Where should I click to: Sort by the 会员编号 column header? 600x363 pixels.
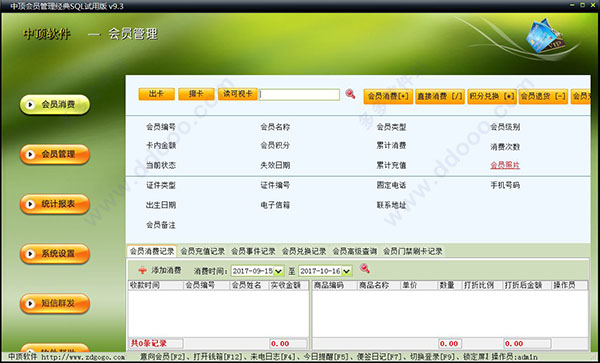(206, 285)
